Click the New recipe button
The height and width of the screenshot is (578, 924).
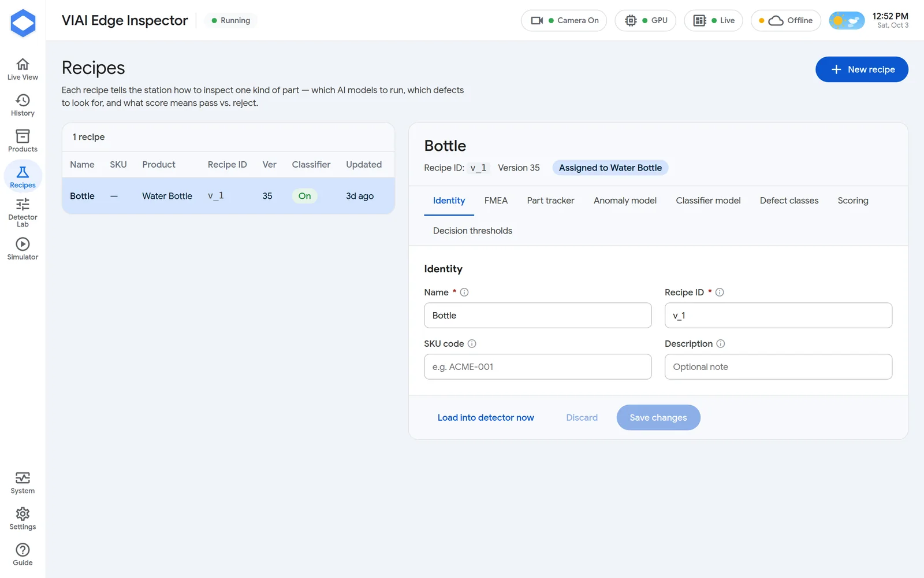[x=862, y=69]
